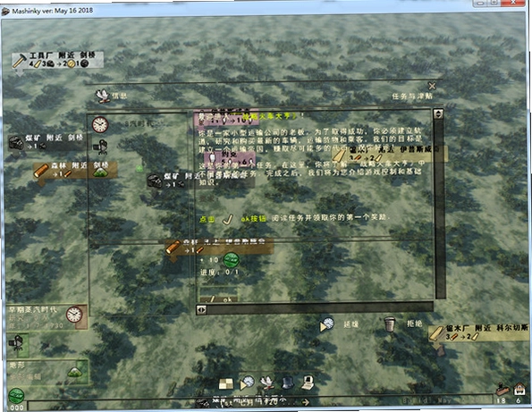
Task: Click the green token icon at bottom left
Action: point(16,396)
